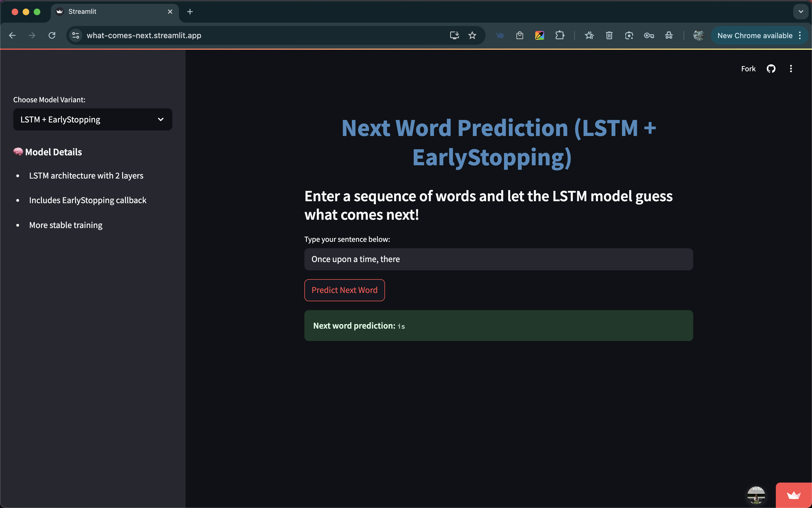This screenshot has width=812, height=508.
Task: Open the shopping bag extension icon
Action: (520, 35)
